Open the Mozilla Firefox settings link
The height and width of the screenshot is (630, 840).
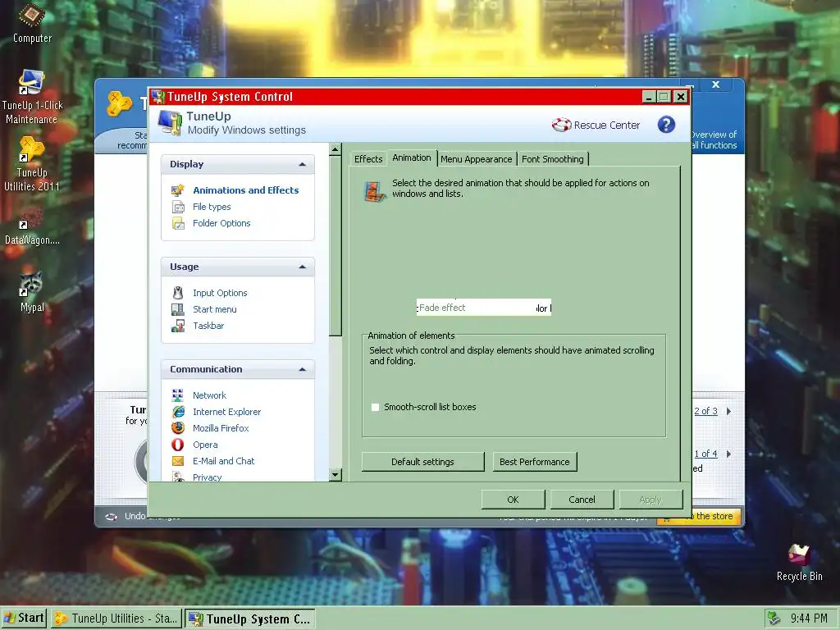221,428
